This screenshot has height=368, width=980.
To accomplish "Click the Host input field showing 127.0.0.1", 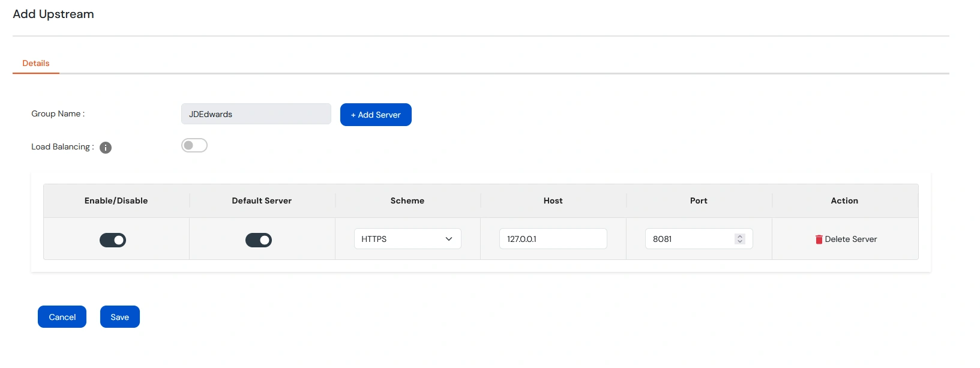I will [553, 239].
